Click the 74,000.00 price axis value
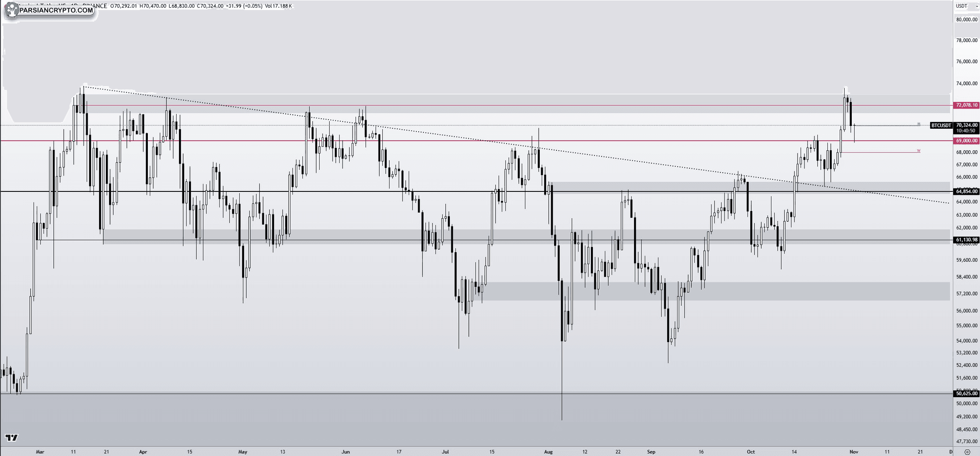Viewport: 980px width, 456px height. point(967,84)
